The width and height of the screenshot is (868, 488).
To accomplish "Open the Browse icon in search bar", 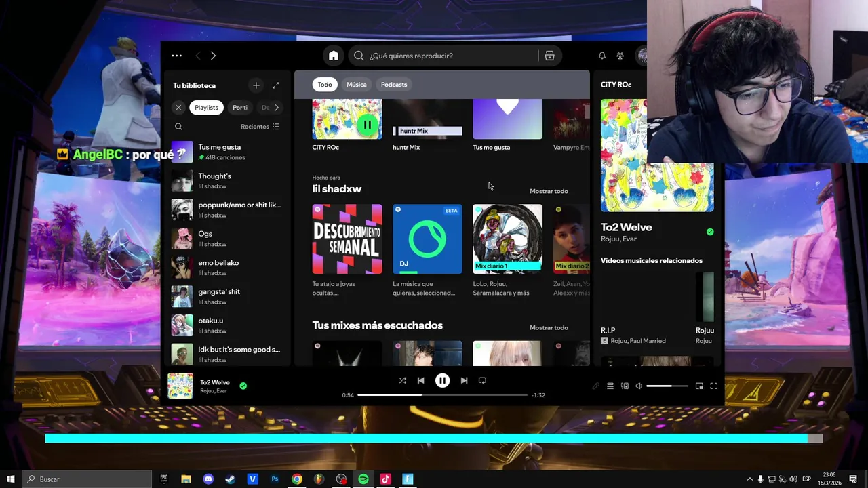I will point(549,56).
